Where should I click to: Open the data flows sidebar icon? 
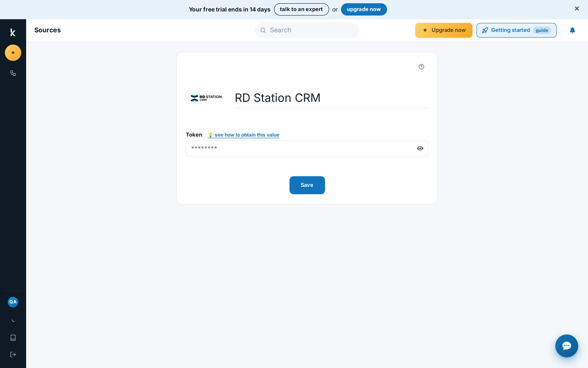[13, 73]
